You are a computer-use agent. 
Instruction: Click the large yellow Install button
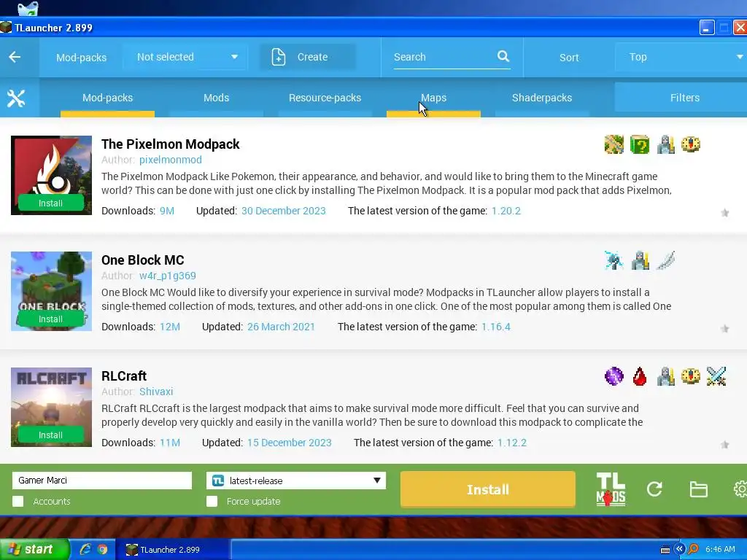488,489
